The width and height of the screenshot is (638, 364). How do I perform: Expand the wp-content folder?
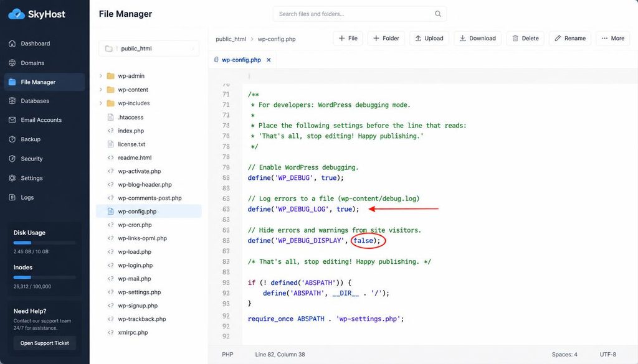[x=100, y=90]
